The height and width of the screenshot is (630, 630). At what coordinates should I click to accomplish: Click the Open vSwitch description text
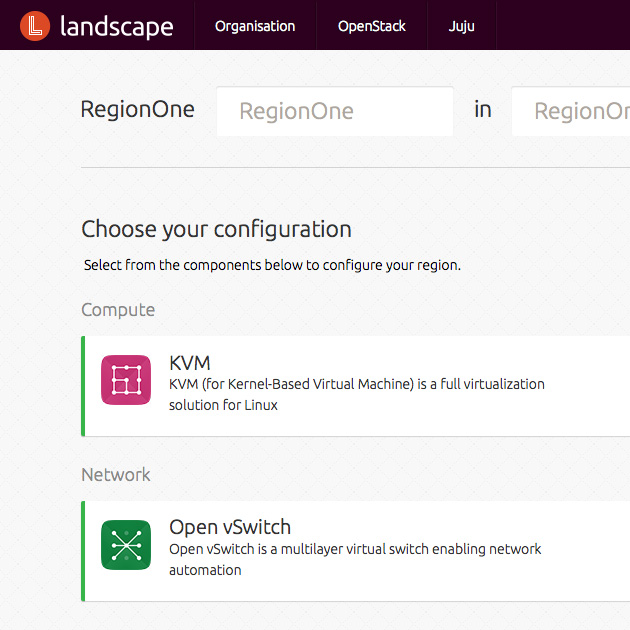tap(355, 559)
